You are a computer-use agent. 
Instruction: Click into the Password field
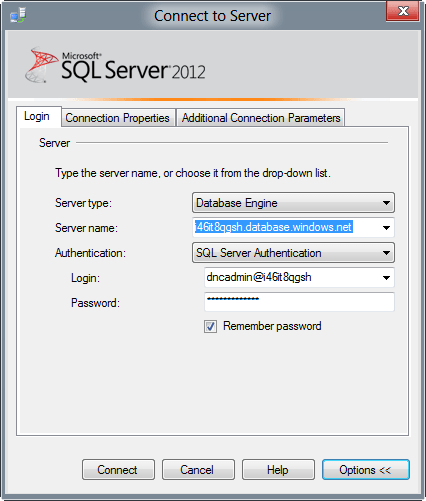pyautogui.click(x=299, y=302)
